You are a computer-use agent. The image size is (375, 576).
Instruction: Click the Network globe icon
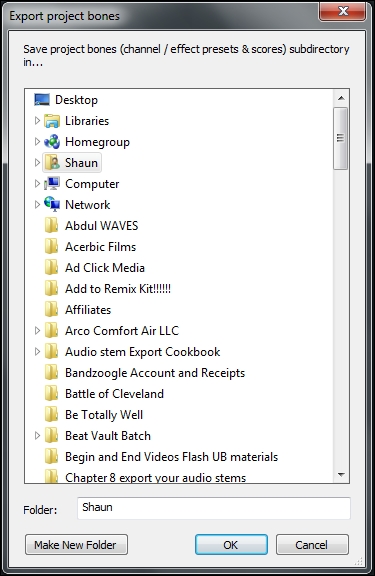click(52, 205)
